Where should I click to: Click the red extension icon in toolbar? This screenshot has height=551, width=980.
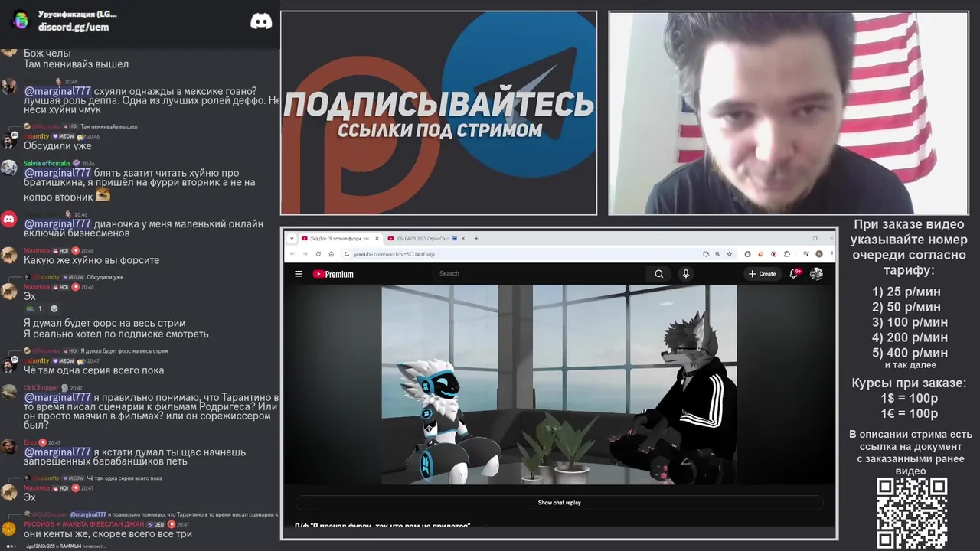tap(774, 254)
